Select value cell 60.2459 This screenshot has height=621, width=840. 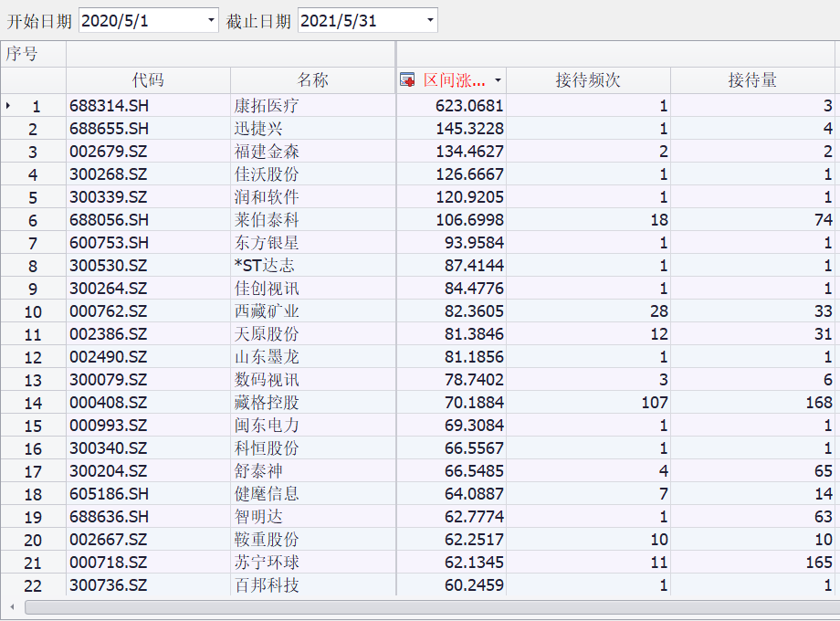coord(451,585)
